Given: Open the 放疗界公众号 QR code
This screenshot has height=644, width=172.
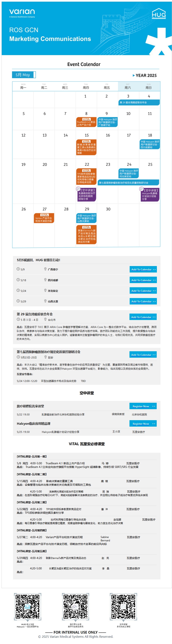Looking at the screenshot, I should (76, 607).
